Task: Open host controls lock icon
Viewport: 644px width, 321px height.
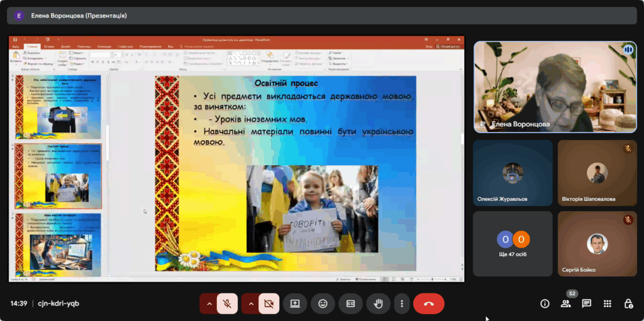Action: coord(628,303)
